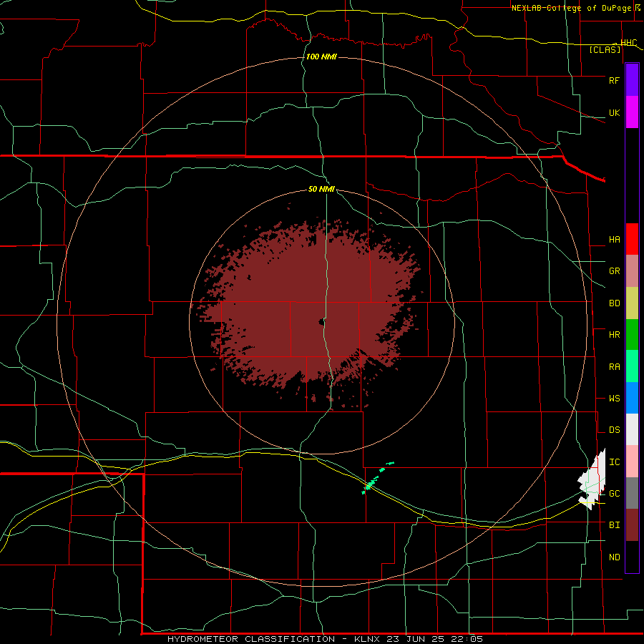Click the small black radar site gap in brown echo
Screen dimensions: 644x644
pyautogui.click(x=321, y=323)
